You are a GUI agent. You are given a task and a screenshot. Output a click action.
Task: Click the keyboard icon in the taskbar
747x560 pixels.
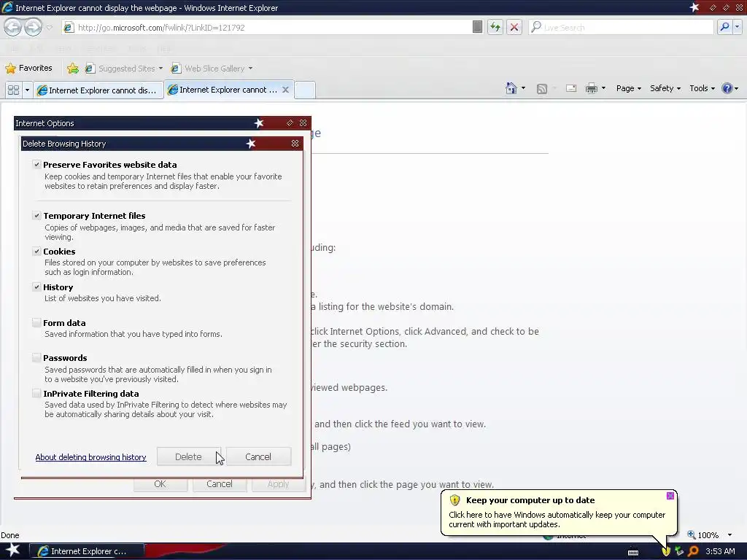633,552
